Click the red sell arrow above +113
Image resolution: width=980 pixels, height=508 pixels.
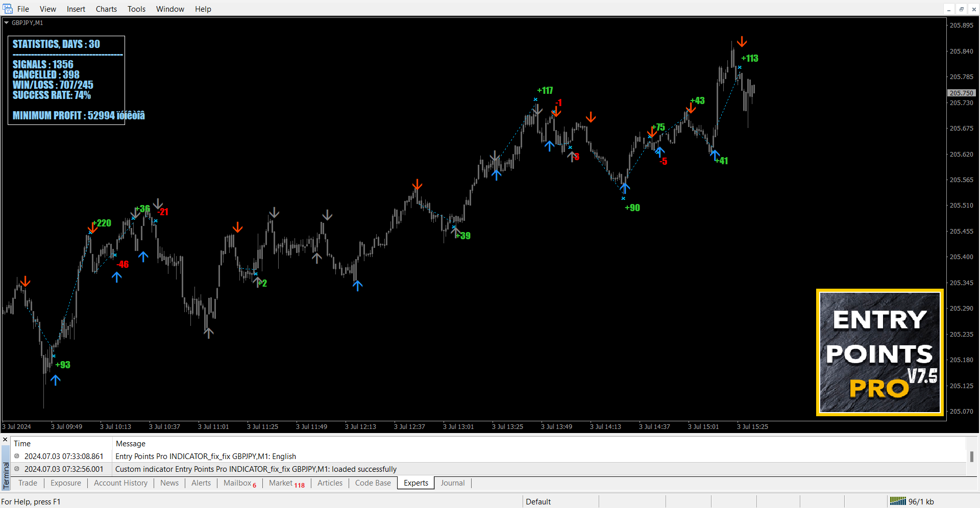point(742,42)
